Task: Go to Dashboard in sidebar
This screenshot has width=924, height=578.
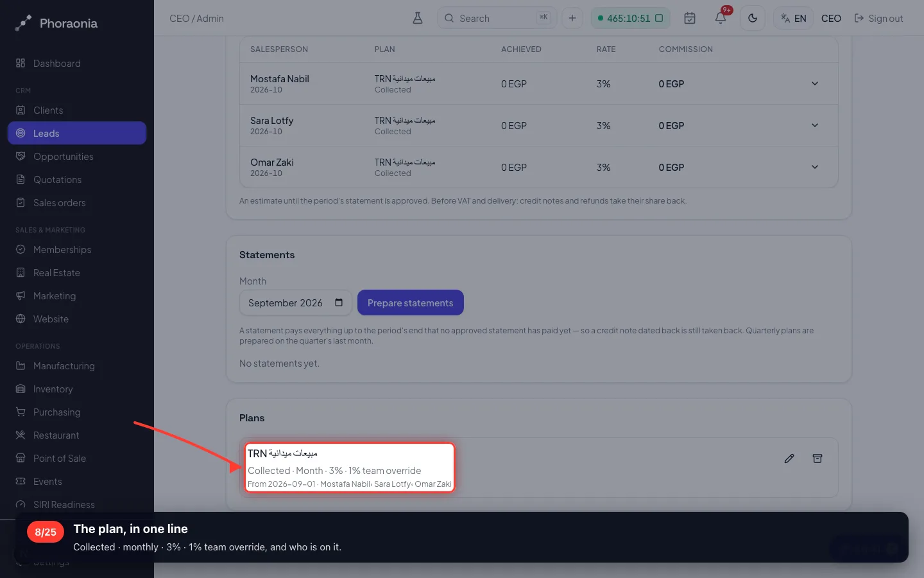Action: pyautogui.click(x=77, y=63)
